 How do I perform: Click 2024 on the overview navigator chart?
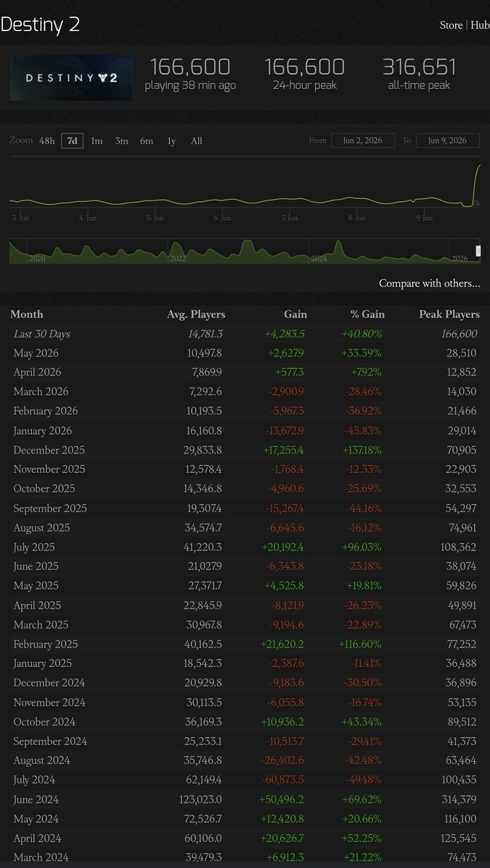click(318, 258)
